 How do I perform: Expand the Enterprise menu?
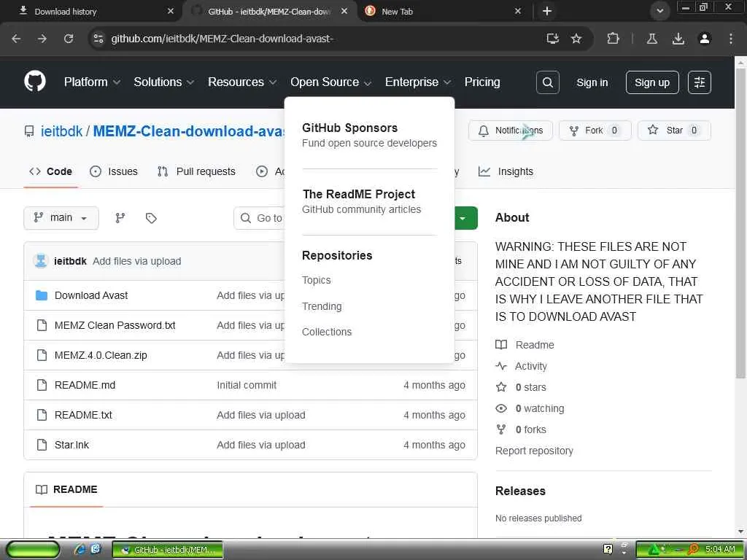tap(418, 82)
